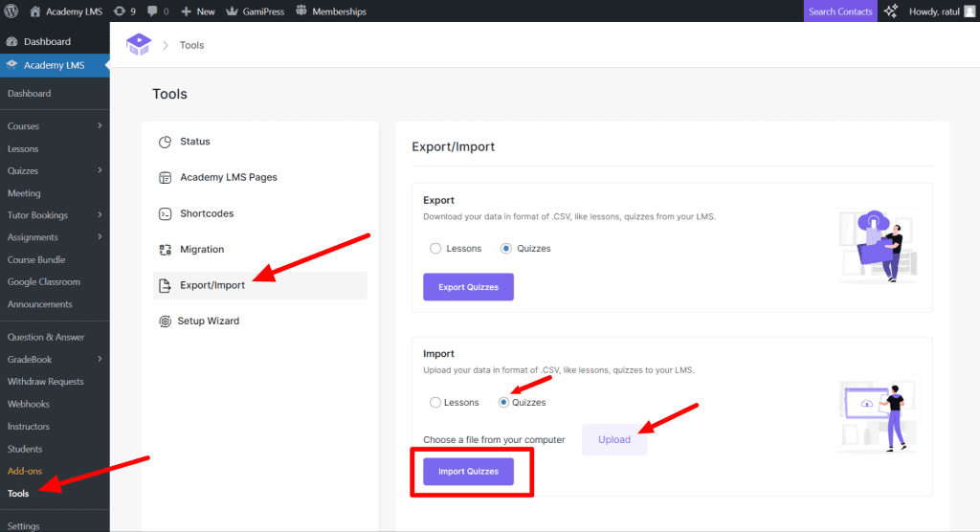Click the Dashboard gauge icon in sidebar
The width and height of the screenshot is (980, 532).
[x=11, y=41]
